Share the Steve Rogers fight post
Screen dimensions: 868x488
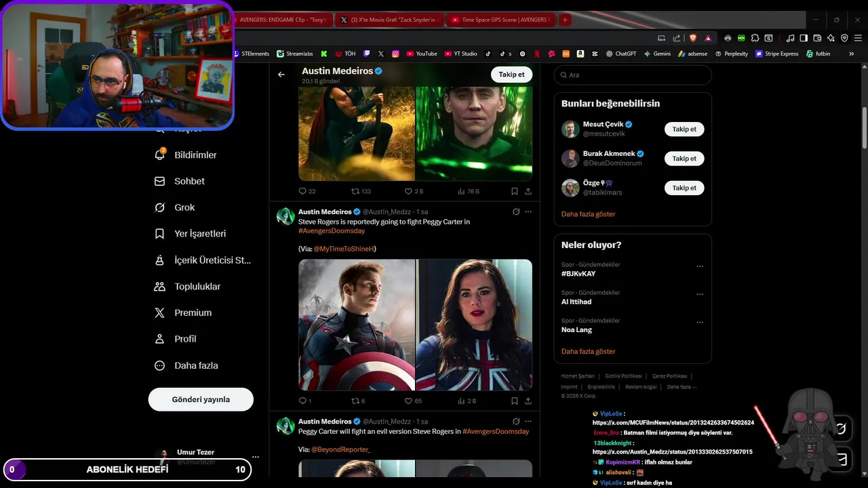click(x=528, y=401)
